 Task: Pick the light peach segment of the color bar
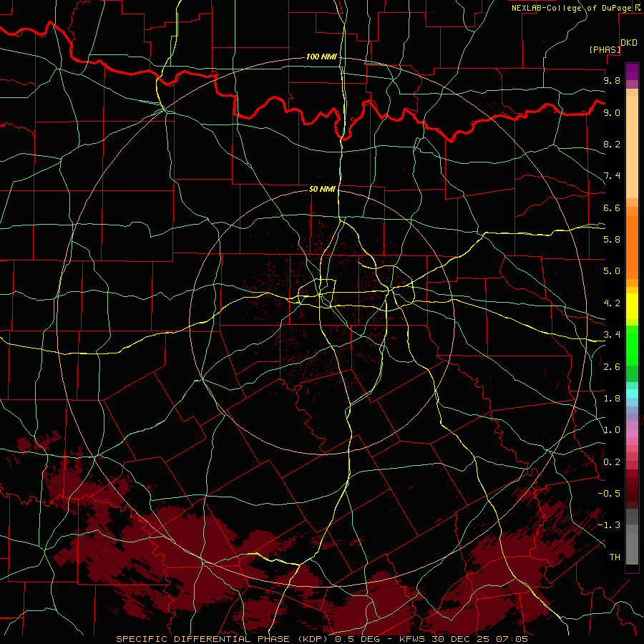[632, 147]
